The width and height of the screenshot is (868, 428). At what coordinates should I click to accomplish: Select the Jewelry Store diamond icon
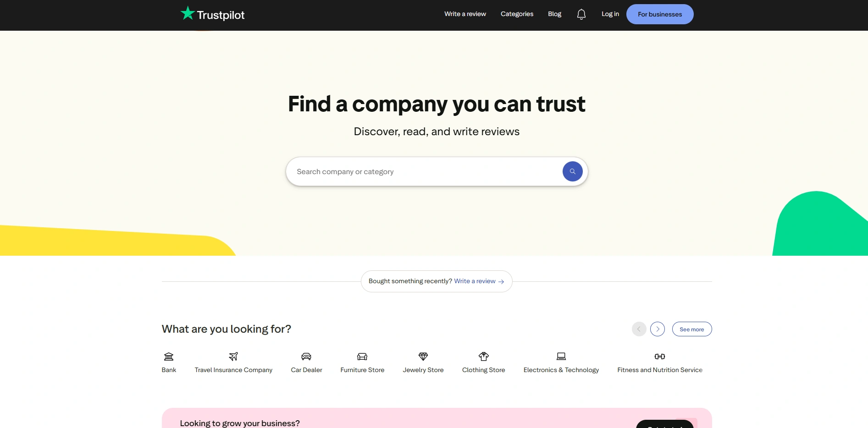point(423,357)
